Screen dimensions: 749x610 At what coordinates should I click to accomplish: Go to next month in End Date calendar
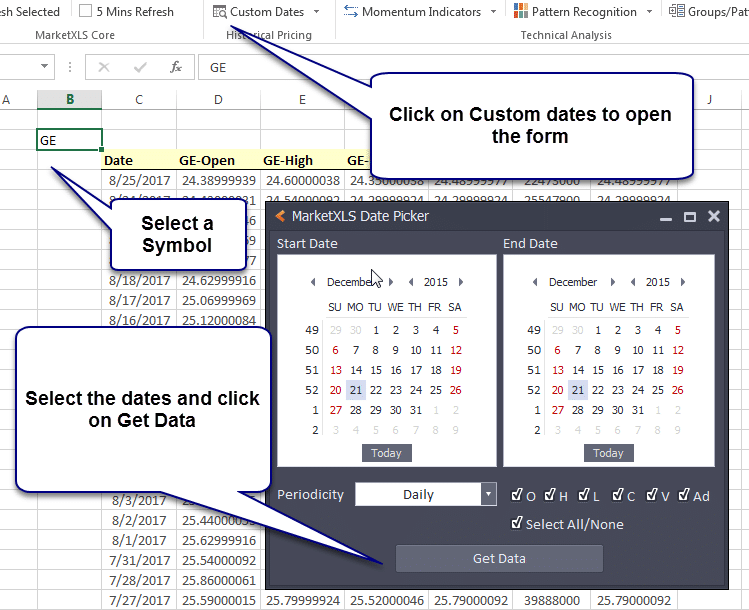pos(613,282)
